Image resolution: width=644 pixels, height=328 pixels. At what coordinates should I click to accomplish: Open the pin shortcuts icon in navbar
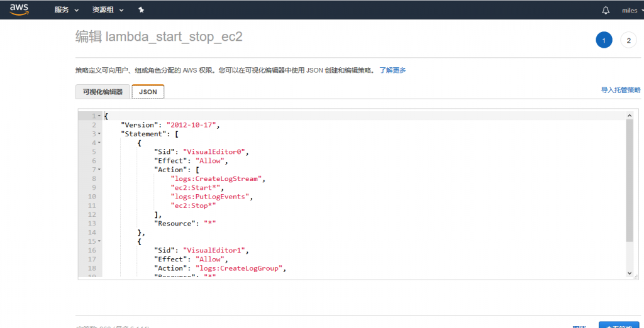pos(141,11)
